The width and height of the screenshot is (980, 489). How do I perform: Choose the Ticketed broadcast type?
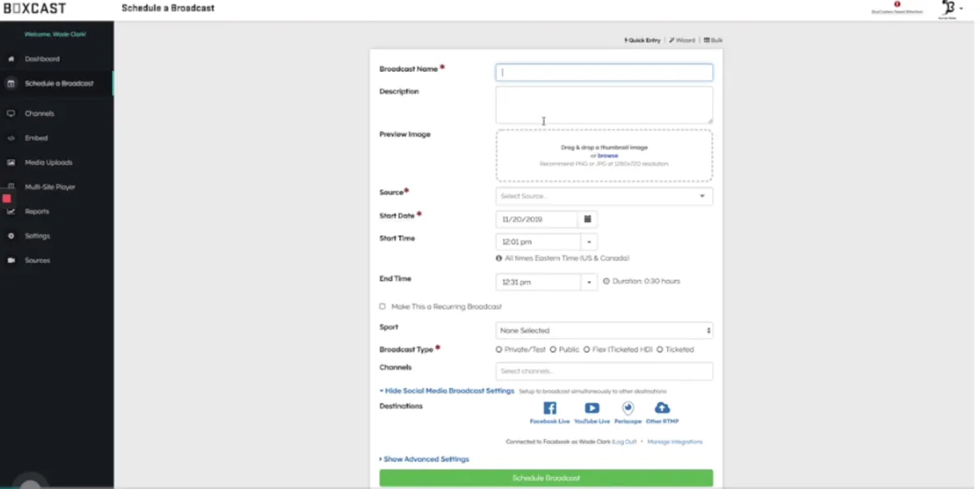click(660, 349)
